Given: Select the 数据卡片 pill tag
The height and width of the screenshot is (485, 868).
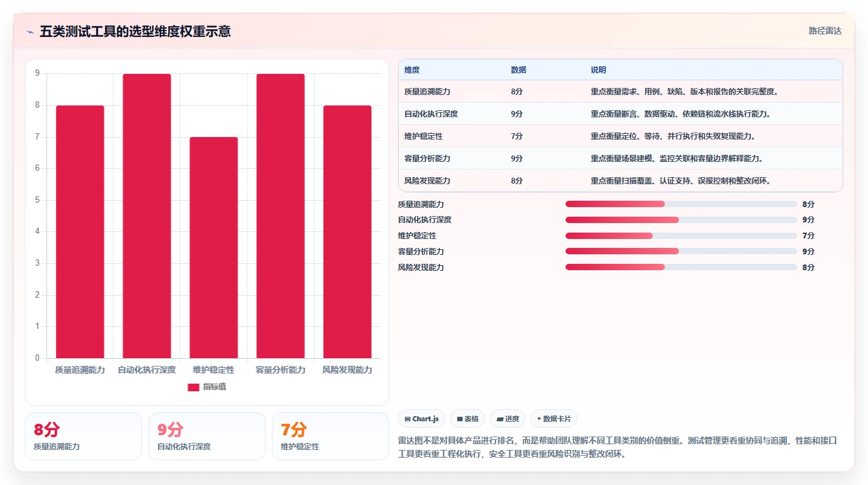Looking at the screenshot, I should click(554, 419).
